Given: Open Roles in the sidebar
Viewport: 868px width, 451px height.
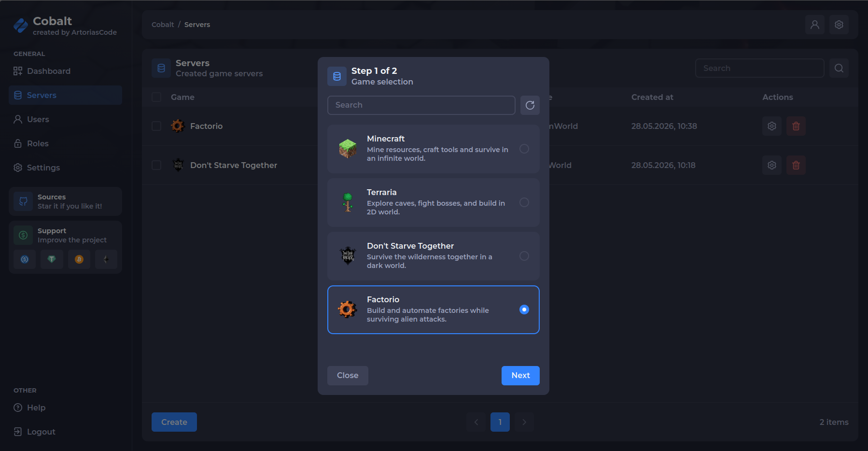Looking at the screenshot, I should (x=65, y=143).
